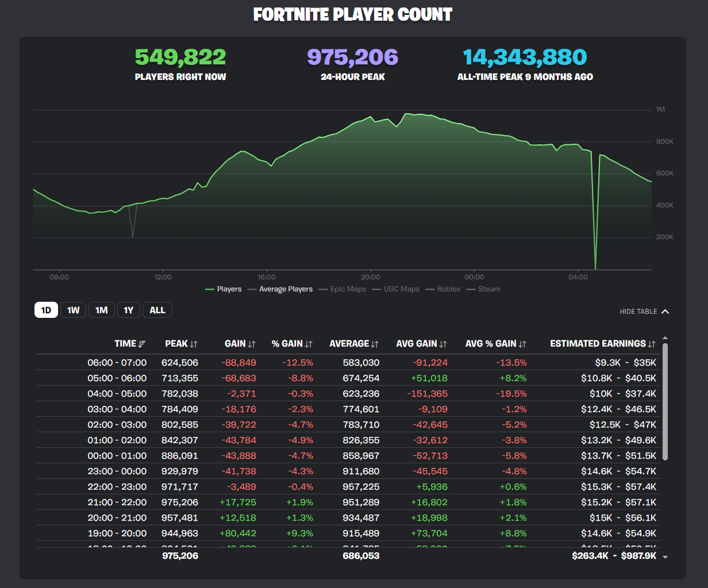This screenshot has width=708, height=588.
Task: Sort by ESTIMATED EARNINGS column arrows
Action: (652, 344)
